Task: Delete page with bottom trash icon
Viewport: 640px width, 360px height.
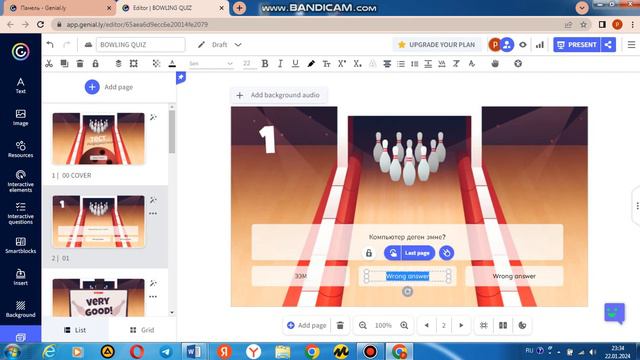Action: tap(340, 325)
